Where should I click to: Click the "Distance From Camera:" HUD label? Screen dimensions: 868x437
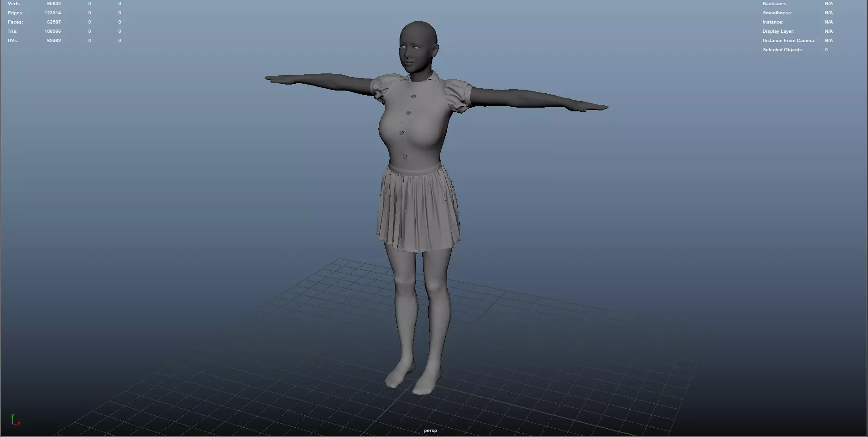pyautogui.click(x=789, y=41)
